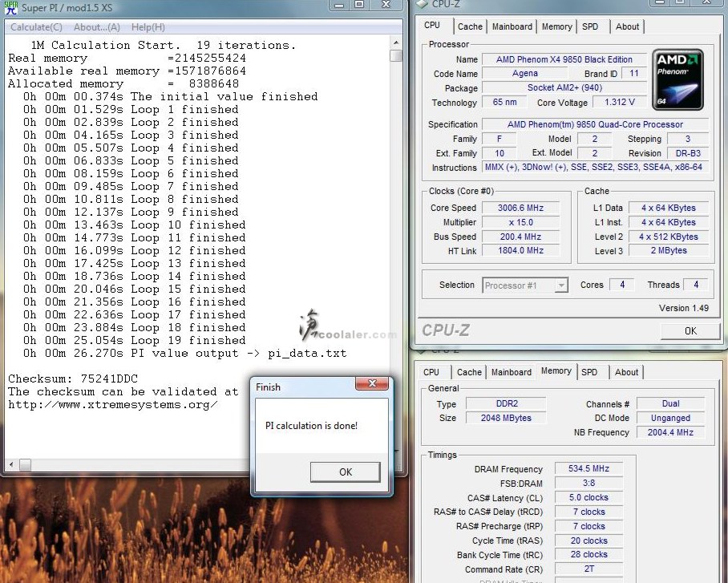The width and height of the screenshot is (728, 583).
Task: Switch to About tab in upper CPU-Z
Action: (x=627, y=26)
